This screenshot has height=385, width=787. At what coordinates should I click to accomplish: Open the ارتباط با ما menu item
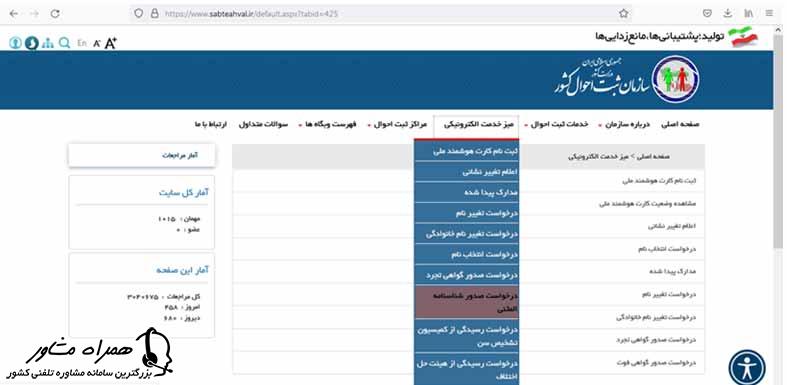click(x=211, y=124)
